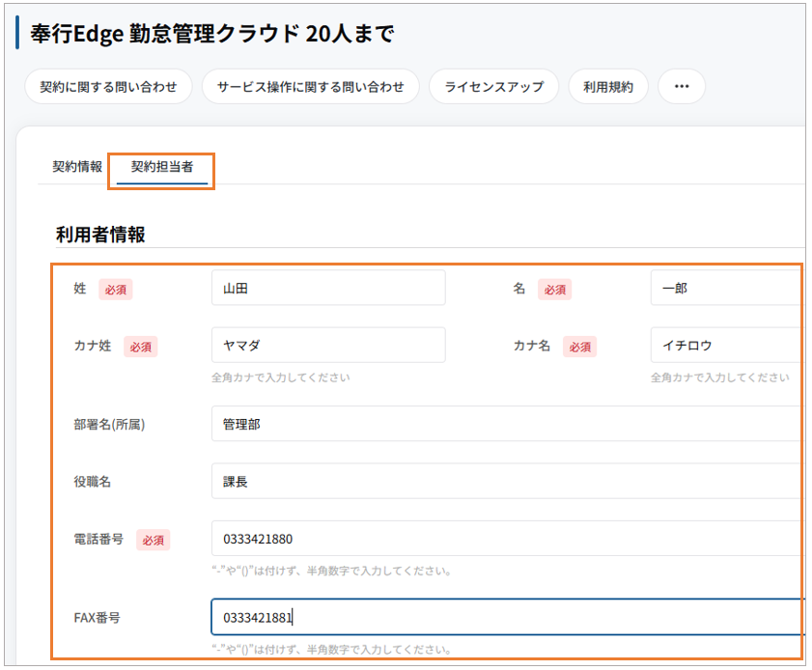This screenshot has height=670, width=812.
Task: Click the FAX番号 field with 0333421881
Action: point(507,617)
